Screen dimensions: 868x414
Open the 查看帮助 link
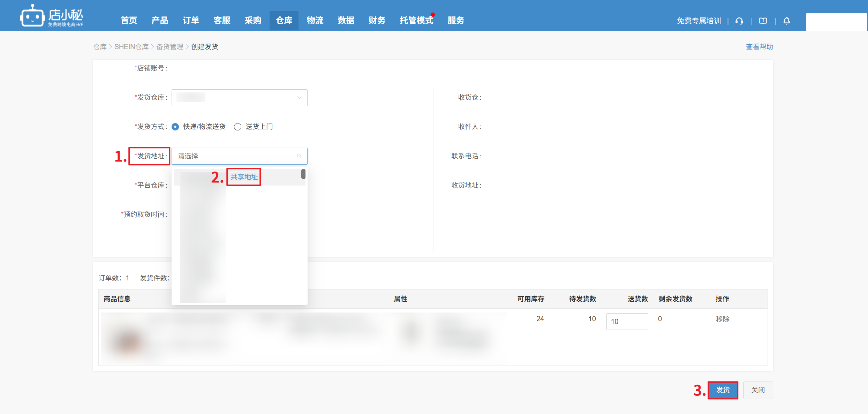pos(759,47)
